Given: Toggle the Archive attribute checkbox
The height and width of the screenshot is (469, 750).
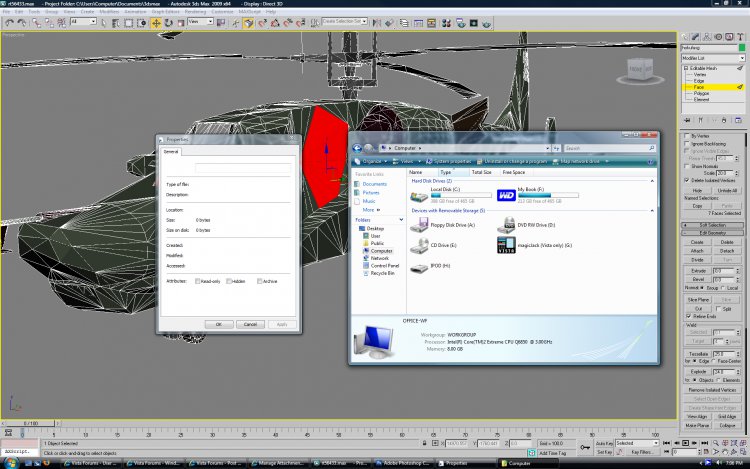Looking at the screenshot, I should (x=258, y=281).
